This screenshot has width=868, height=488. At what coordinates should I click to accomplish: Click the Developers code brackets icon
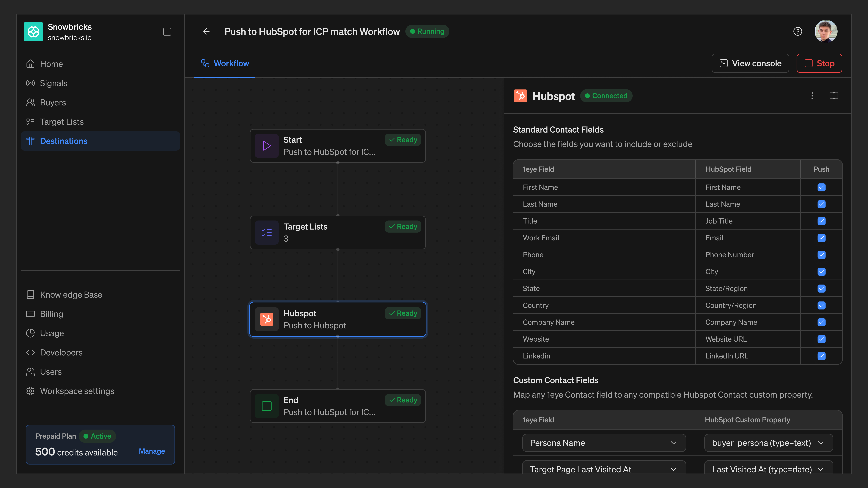point(30,353)
